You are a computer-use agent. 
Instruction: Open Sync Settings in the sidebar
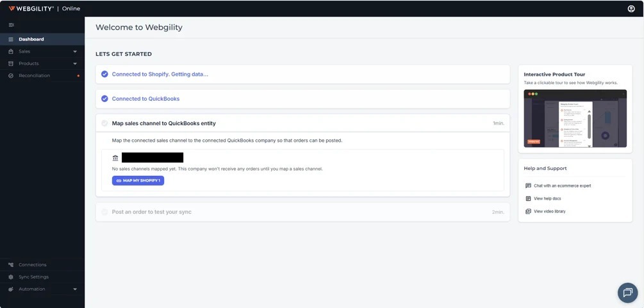click(x=42, y=277)
